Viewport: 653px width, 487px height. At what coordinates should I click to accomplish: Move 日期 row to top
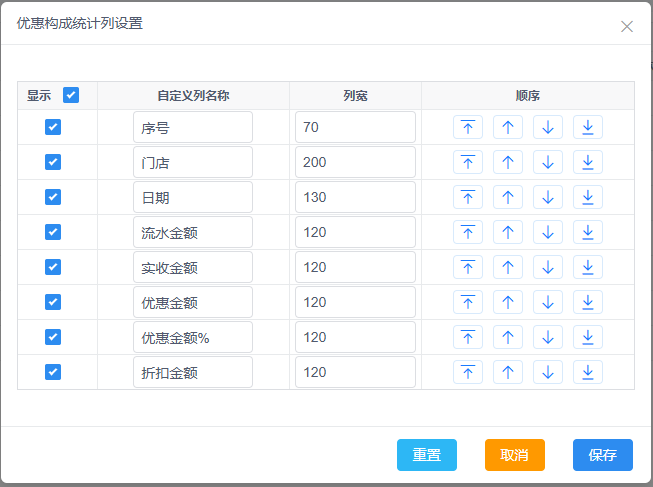pos(468,197)
